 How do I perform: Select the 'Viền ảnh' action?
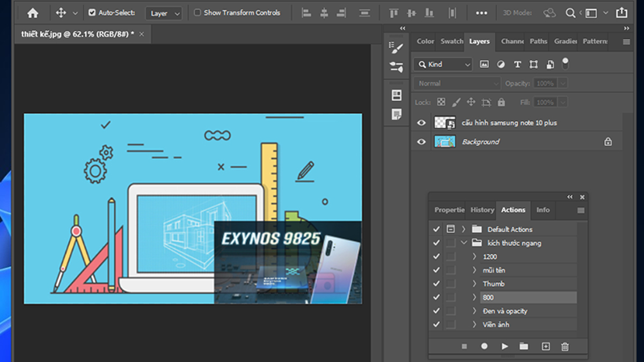[496, 324]
